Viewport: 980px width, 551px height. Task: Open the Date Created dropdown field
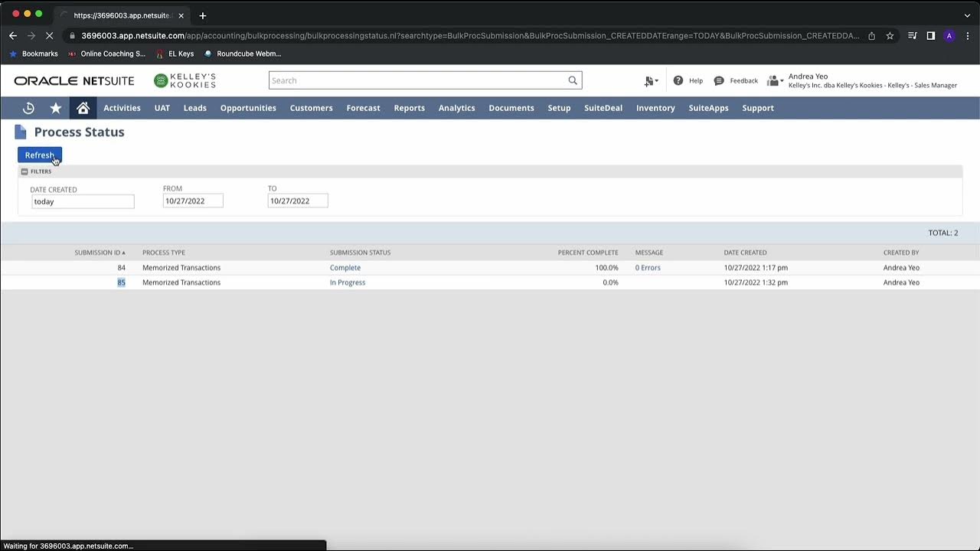coord(83,201)
